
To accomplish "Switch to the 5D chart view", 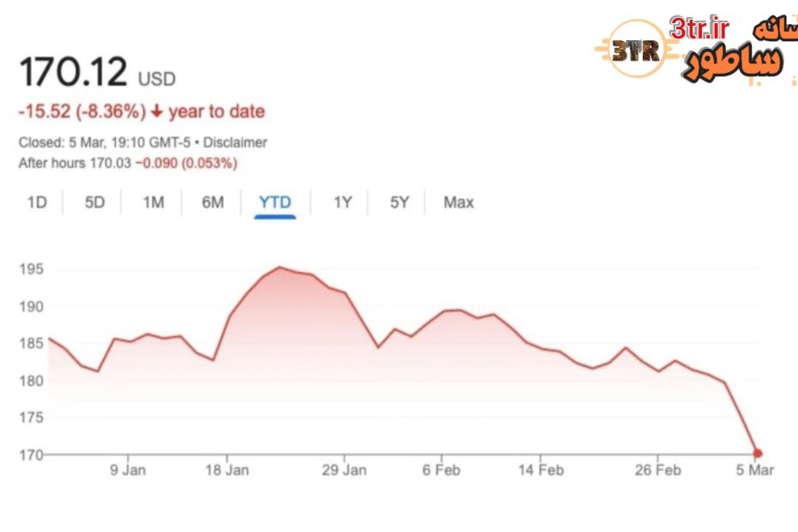I will click(94, 203).
